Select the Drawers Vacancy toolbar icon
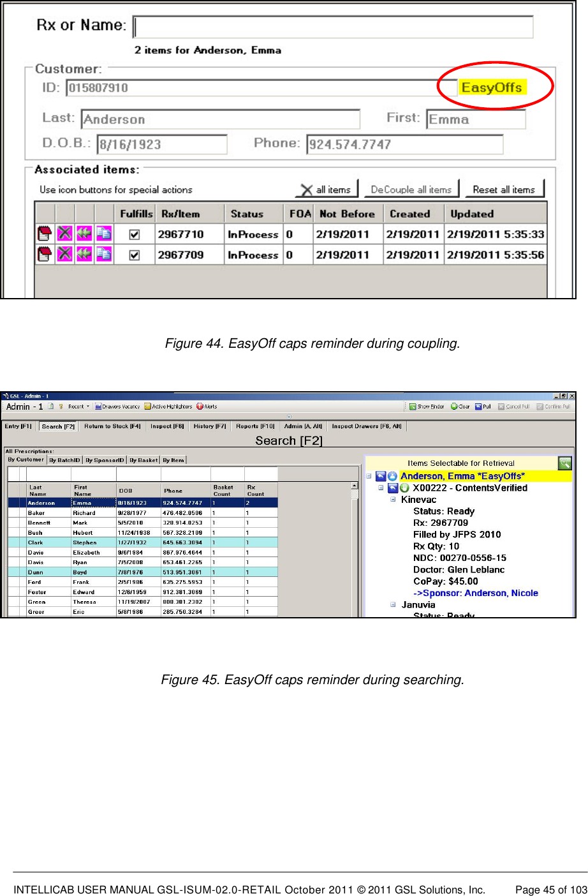 (x=118, y=407)
